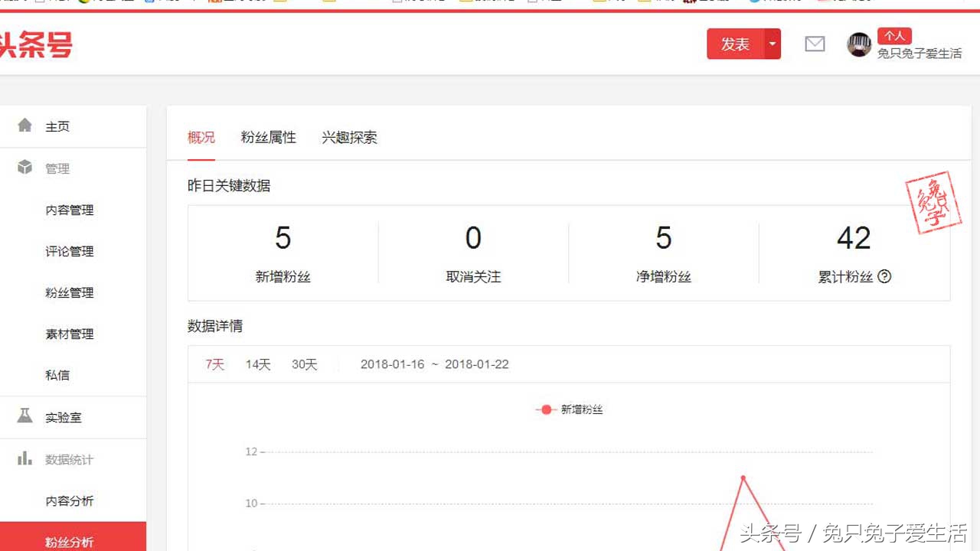
Task: Click the 2018-01-16 ~ 2018-01-22 date range
Action: coord(435,364)
